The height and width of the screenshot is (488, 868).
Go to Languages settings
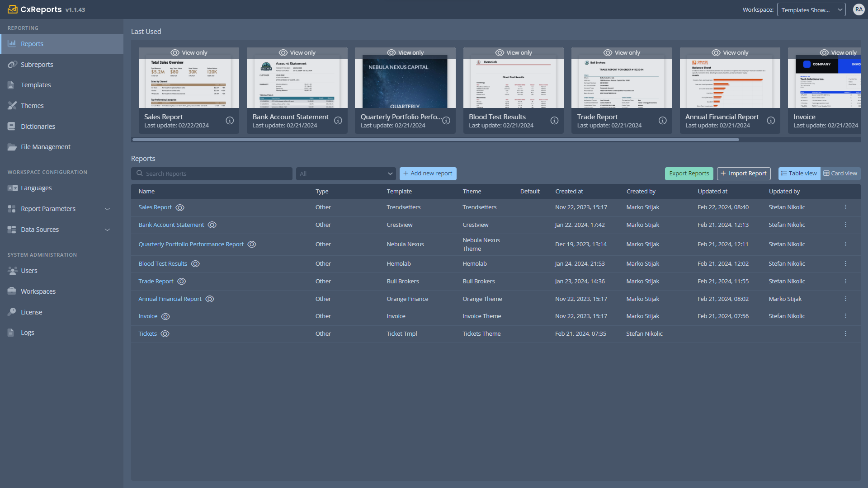pyautogui.click(x=36, y=188)
